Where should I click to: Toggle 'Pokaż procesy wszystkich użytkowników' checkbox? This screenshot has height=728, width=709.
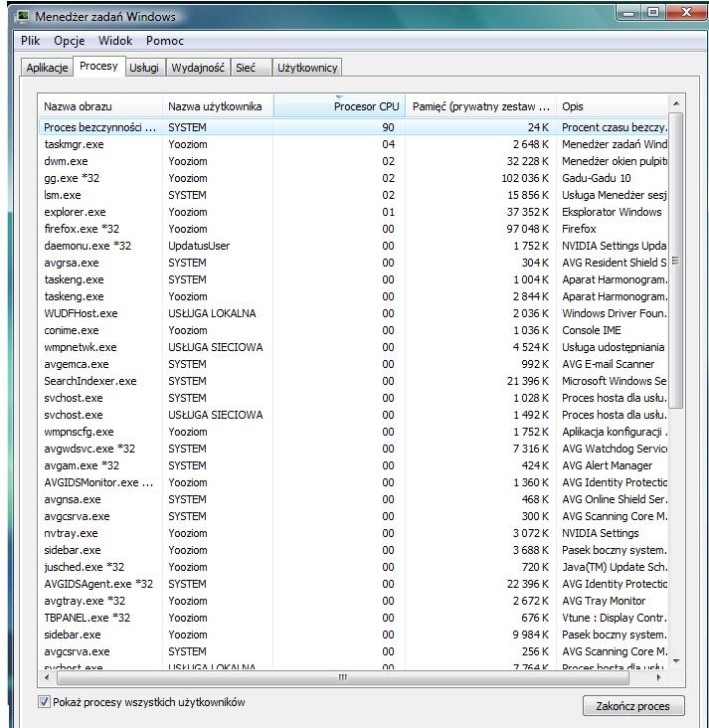click(x=44, y=701)
